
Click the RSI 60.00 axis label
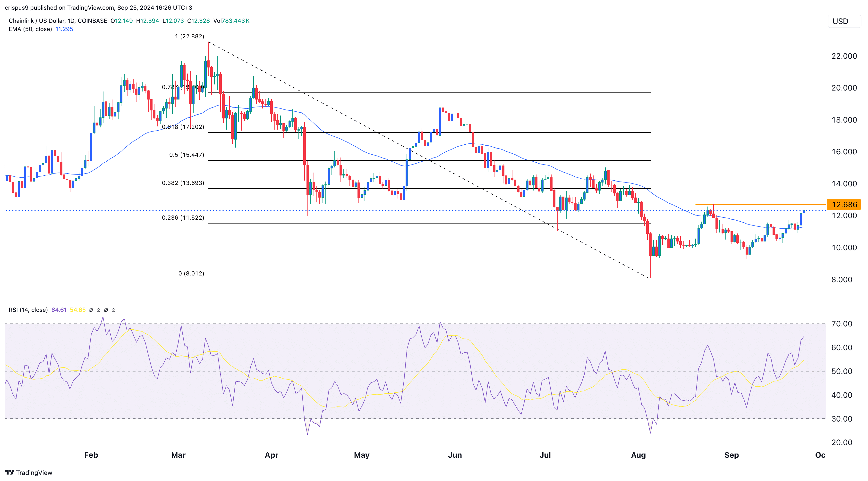(x=842, y=348)
